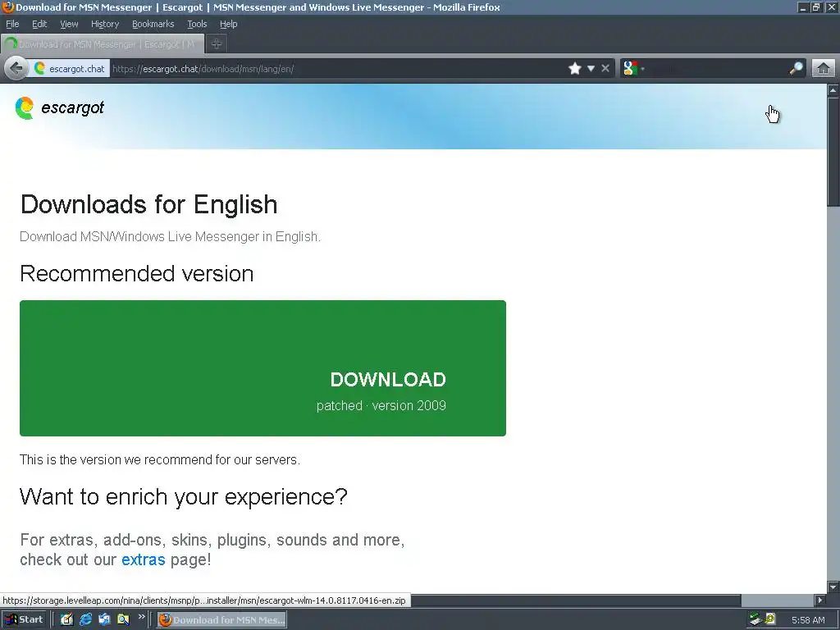Viewport: 840px width, 630px height.
Task: Open the Help menu
Action: [228, 24]
